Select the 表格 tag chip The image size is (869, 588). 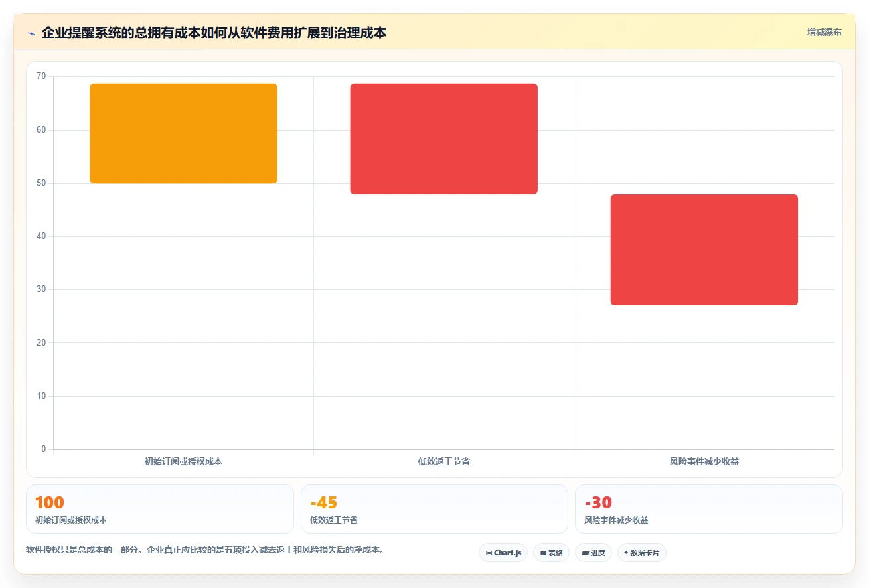[x=551, y=553]
